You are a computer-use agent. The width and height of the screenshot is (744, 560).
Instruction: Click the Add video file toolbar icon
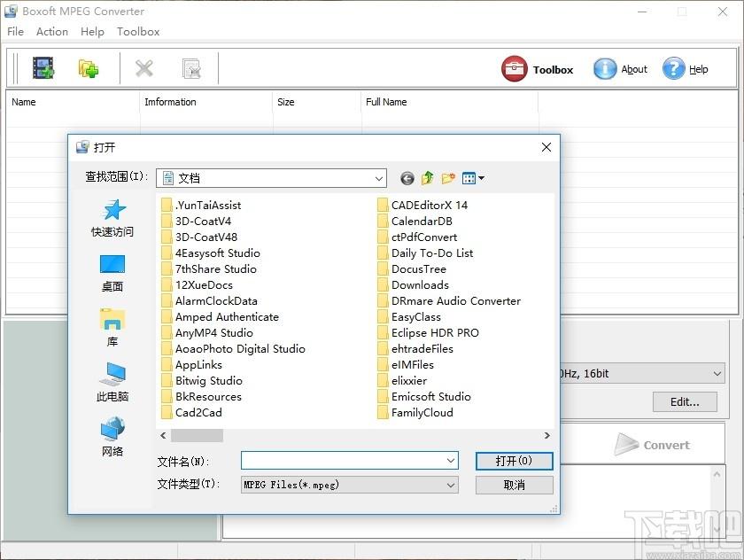coord(43,68)
